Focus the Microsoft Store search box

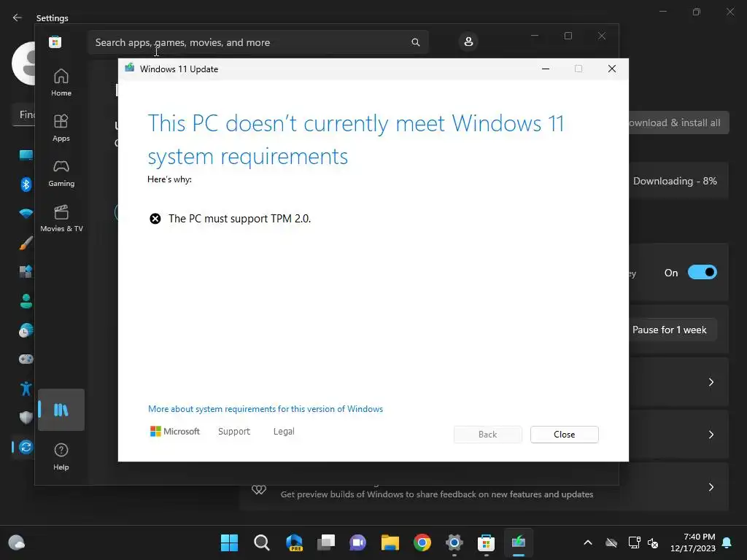(x=258, y=42)
